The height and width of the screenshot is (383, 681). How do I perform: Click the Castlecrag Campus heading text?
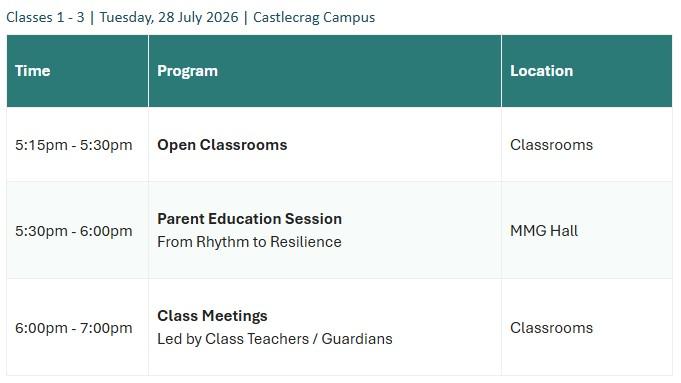314,18
